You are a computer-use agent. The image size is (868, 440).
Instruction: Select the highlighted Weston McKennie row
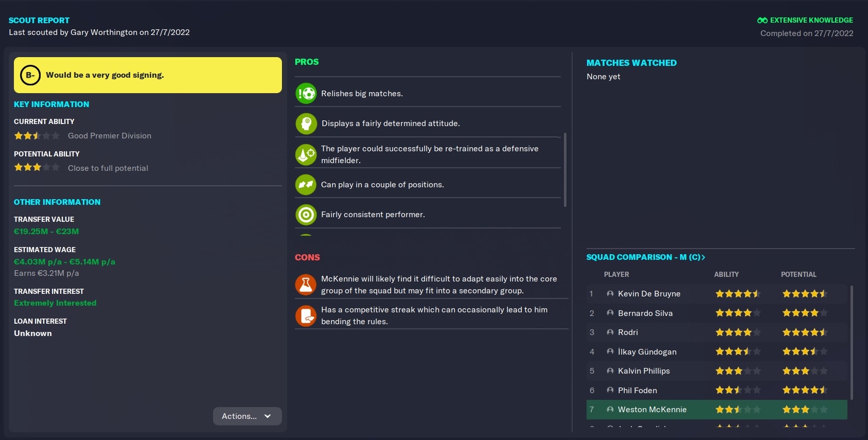(717, 410)
